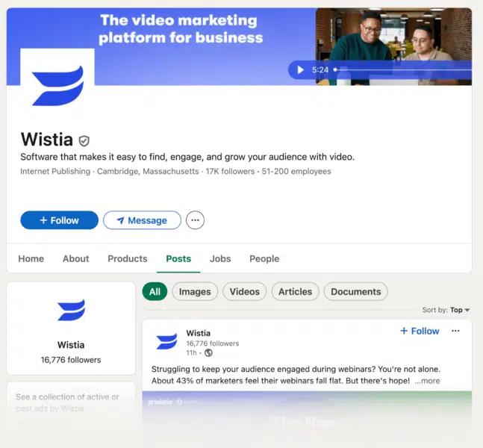Click the Wistia author name on the post
Viewport: 483px width, 448px height.
tap(199, 333)
